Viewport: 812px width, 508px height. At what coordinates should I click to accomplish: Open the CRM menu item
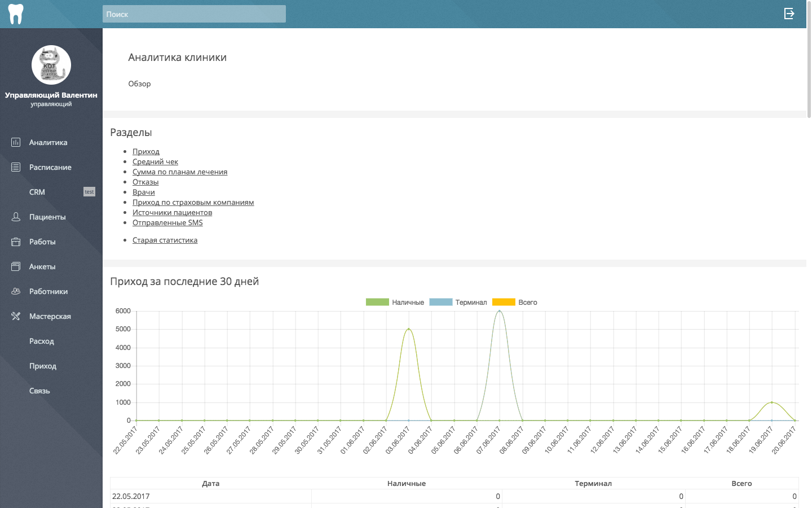[x=37, y=192]
